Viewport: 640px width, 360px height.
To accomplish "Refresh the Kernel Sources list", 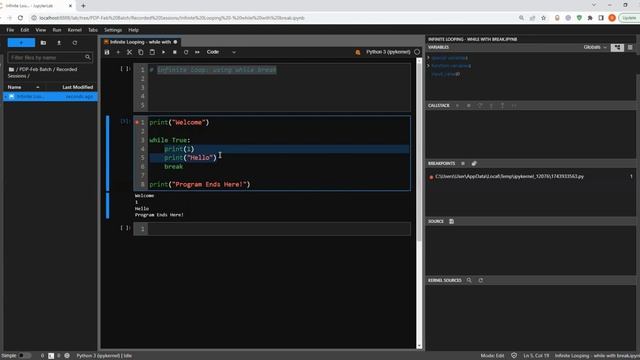I will click(x=481, y=280).
